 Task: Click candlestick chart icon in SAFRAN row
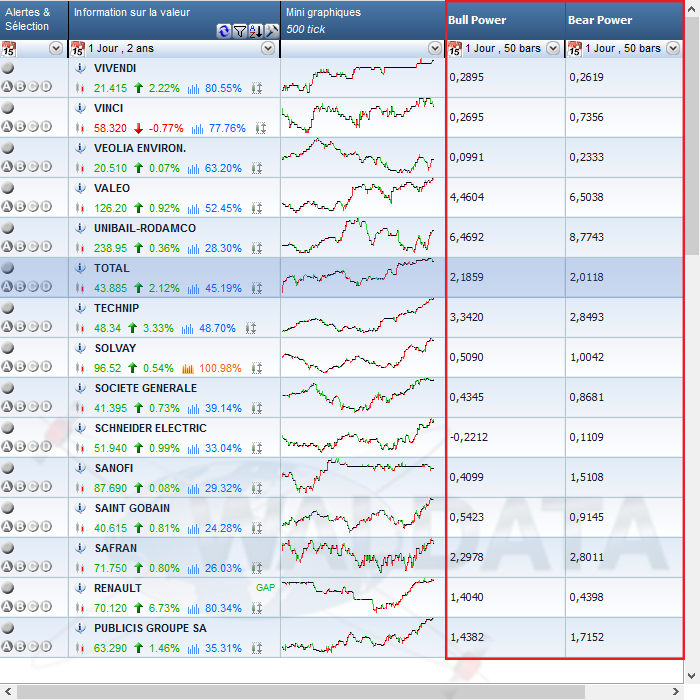(80, 568)
